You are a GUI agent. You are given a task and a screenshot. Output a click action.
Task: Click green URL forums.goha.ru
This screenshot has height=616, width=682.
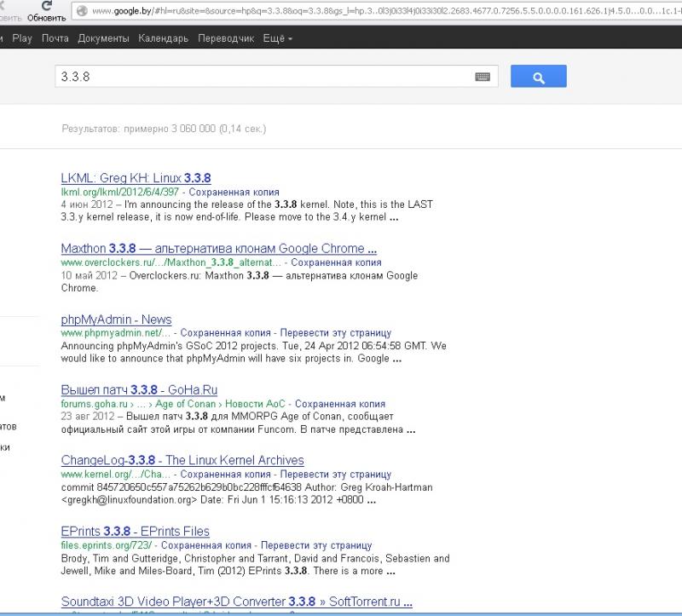[95, 404]
